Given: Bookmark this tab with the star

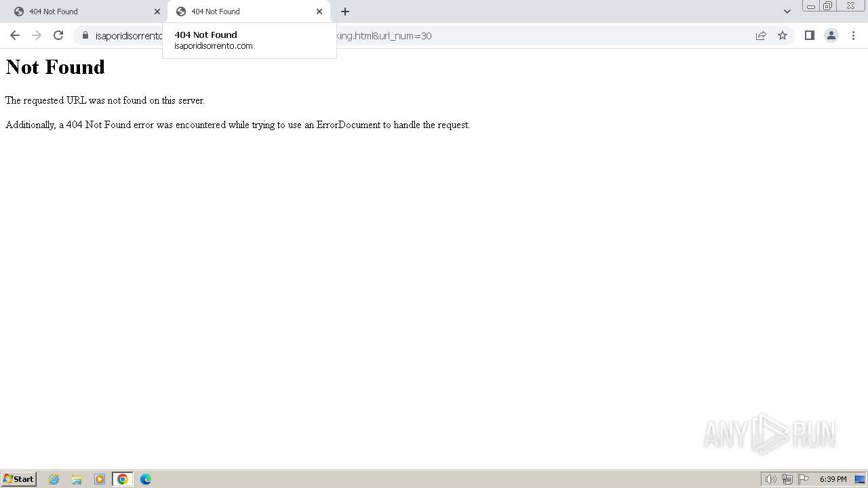Looking at the screenshot, I should (x=783, y=35).
